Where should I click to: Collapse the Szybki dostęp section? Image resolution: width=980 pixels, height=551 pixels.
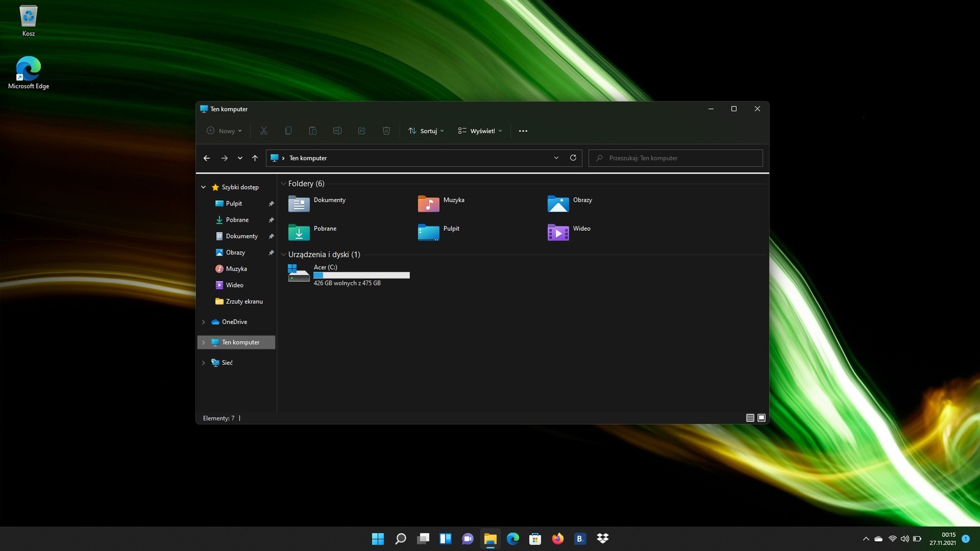pyautogui.click(x=203, y=187)
